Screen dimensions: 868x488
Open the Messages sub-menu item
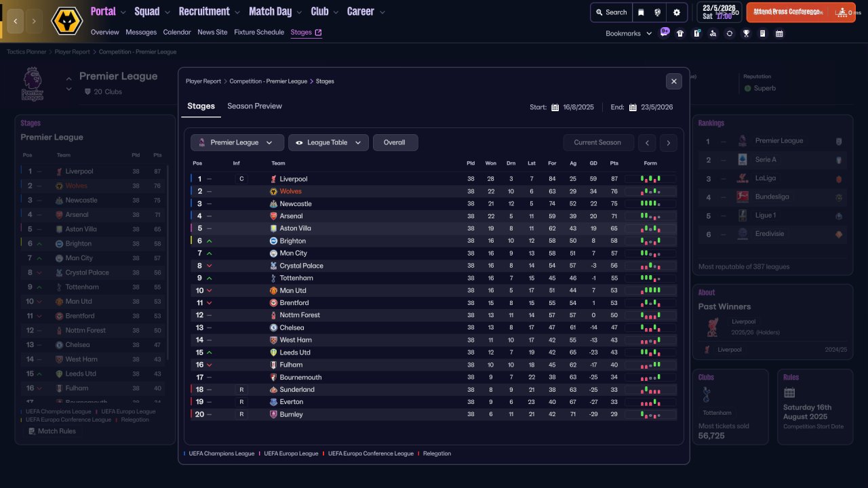[x=141, y=32]
